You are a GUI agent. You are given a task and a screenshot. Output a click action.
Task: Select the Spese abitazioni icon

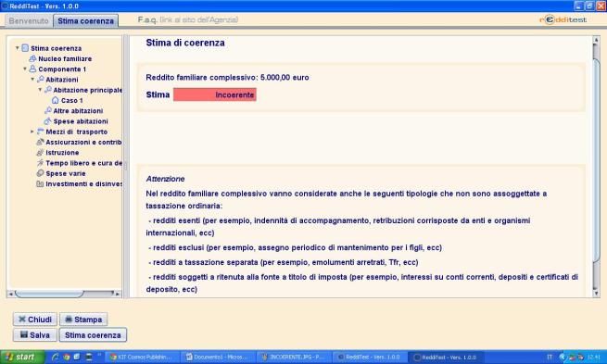[48, 121]
